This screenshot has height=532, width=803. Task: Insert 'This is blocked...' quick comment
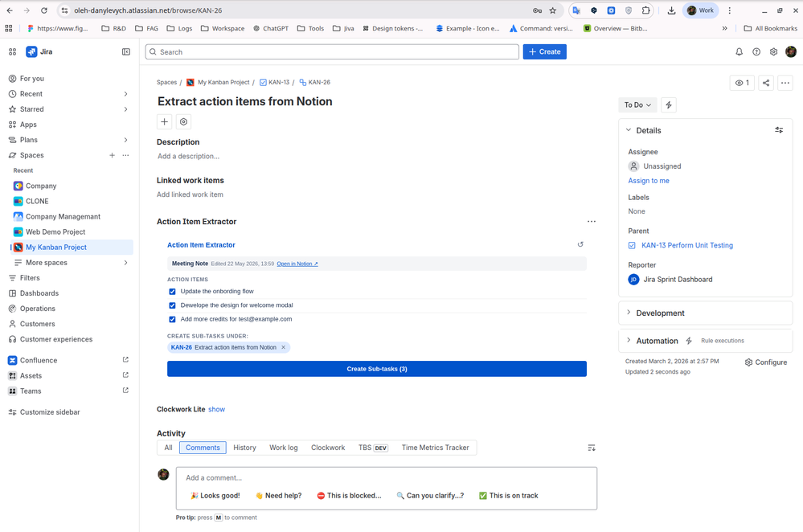point(350,496)
